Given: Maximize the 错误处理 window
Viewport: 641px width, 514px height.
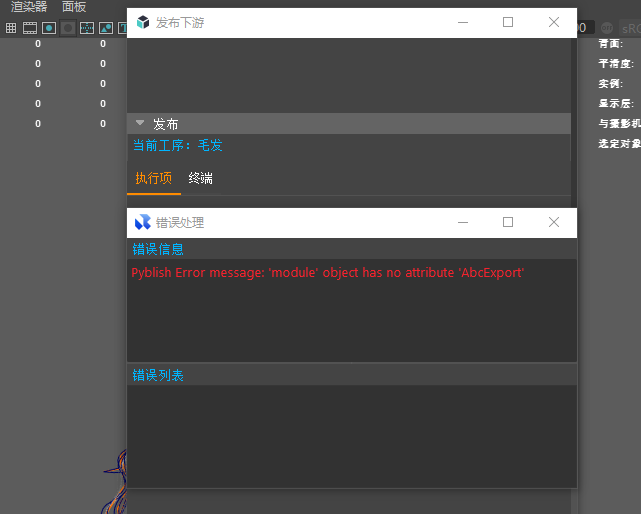Looking at the screenshot, I should coord(508,222).
